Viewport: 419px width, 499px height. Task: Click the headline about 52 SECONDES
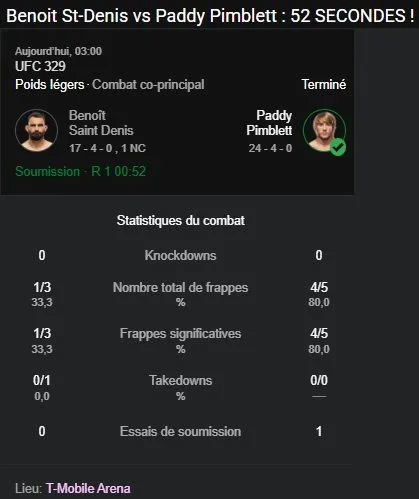pyautogui.click(x=210, y=16)
